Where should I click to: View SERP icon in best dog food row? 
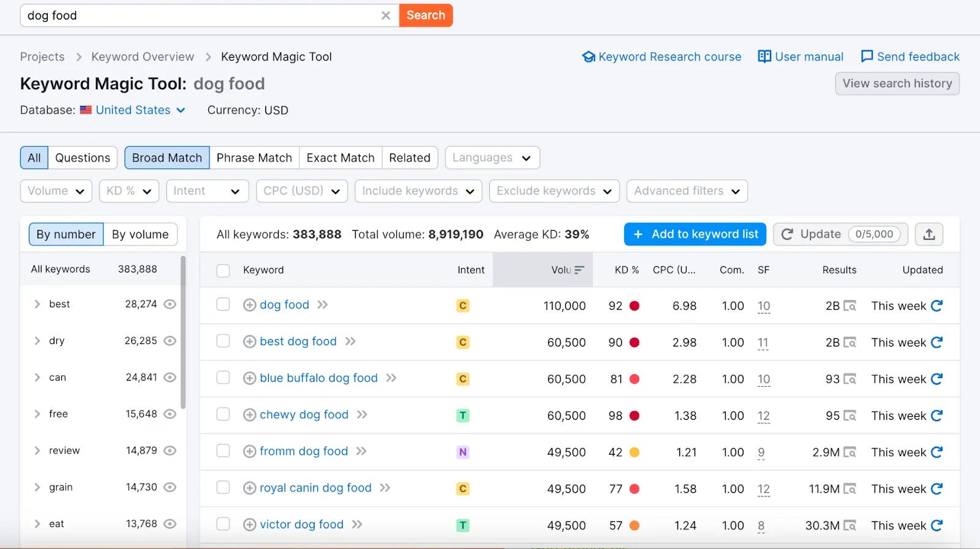pos(850,342)
